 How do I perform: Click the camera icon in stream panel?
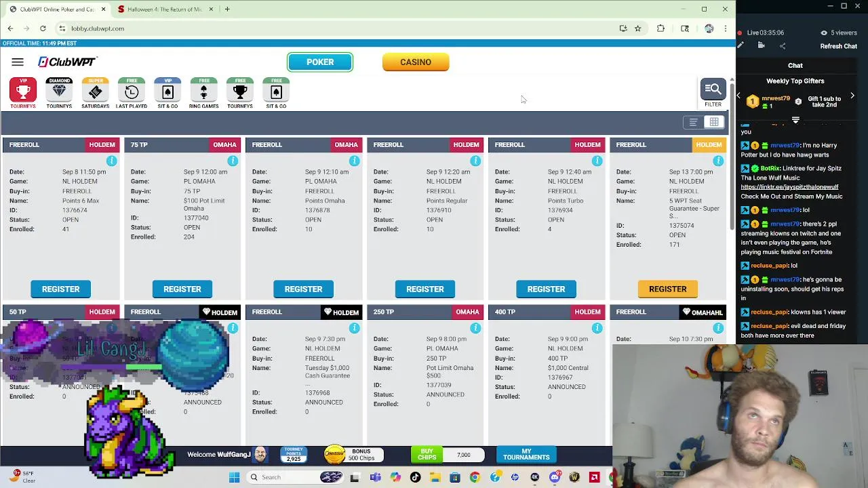coord(761,46)
